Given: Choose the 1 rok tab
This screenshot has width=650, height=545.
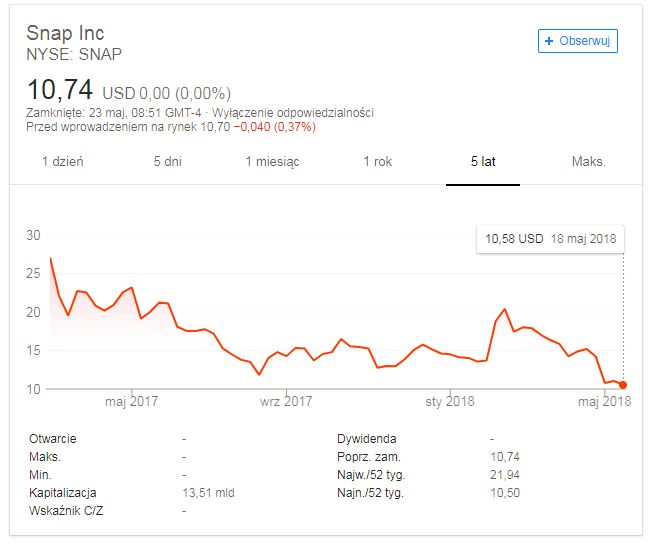Looking at the screenshot, I should click(378, 161).
